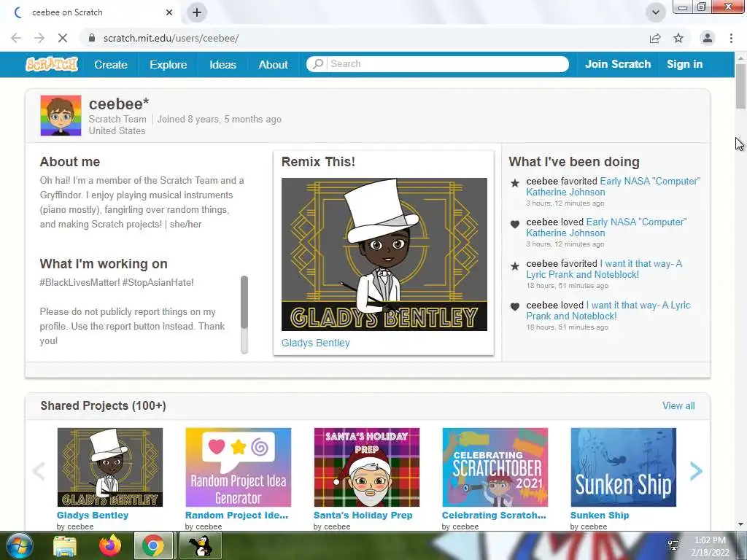
Task: Open loved Early NASA Computer Katherine Johnson link
Action: click(x=606, y=227)
